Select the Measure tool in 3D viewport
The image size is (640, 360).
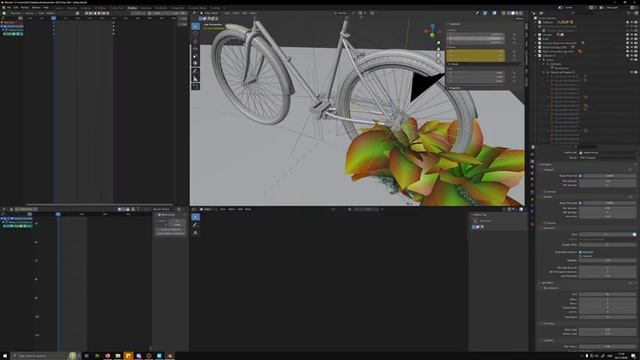pyautogui.click(x=196, y=79)
